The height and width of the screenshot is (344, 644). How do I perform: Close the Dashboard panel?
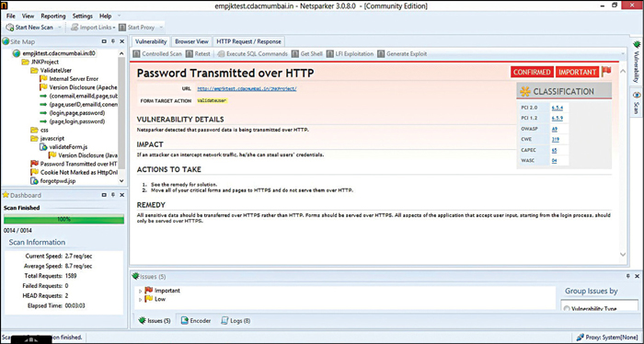click(x=122, y=195)
